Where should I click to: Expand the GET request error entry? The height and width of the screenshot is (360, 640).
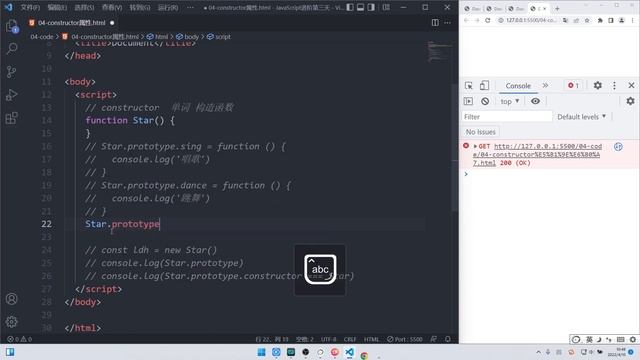[475, 146]
